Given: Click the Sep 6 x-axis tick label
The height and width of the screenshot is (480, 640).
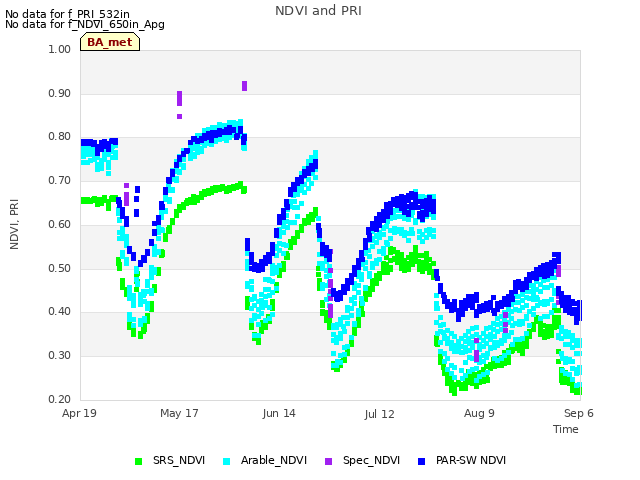Looking at the screenshot, I should pyautogui.click(x=579, y=413).
